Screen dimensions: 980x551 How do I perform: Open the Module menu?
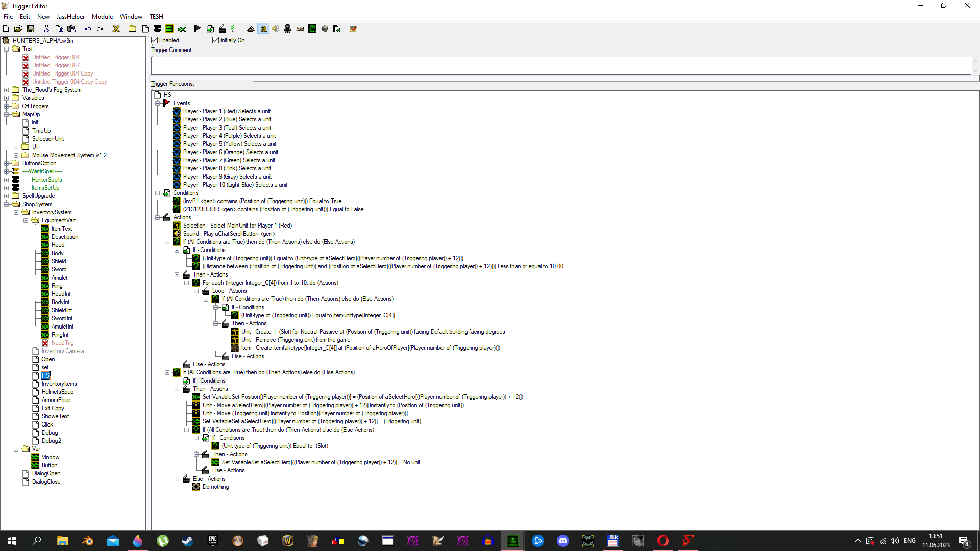[102, 17]
